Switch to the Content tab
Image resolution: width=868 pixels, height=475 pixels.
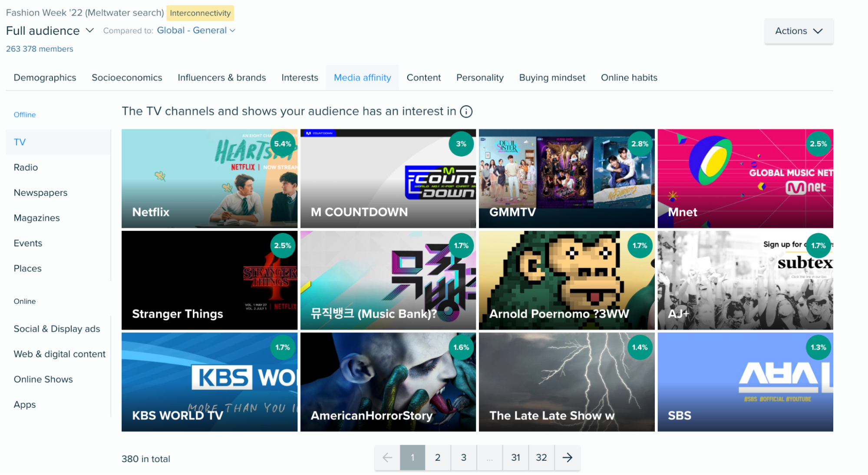[423, 77]
